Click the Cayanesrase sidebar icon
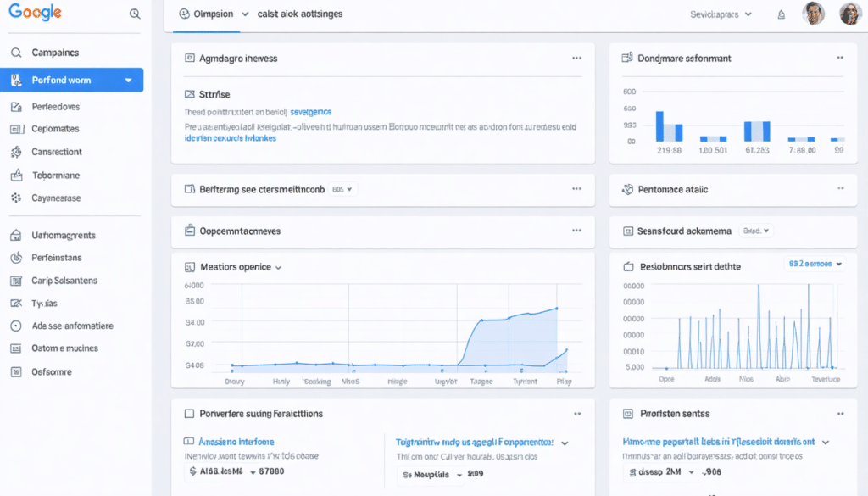This screenshot has width=868, height=496. [16, 198]
